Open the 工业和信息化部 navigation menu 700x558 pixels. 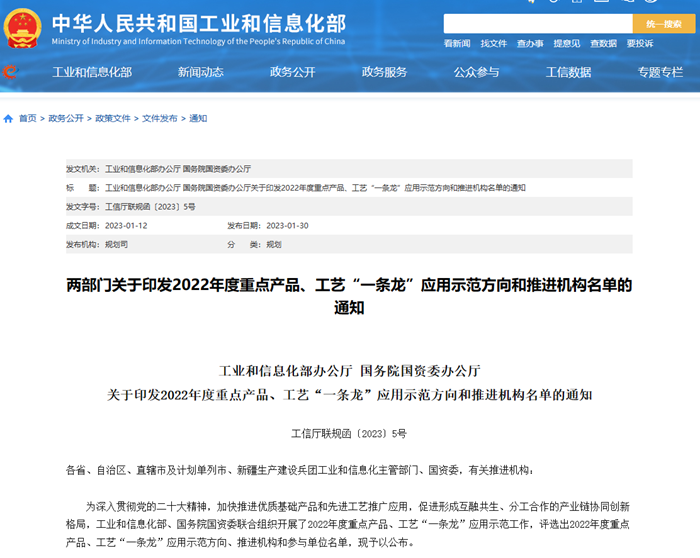92,72
